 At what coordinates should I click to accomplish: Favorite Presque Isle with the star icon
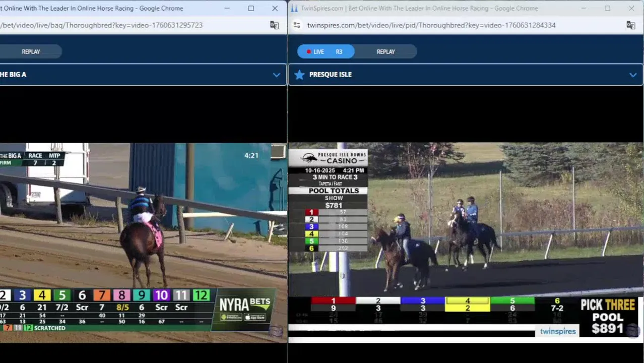pos(299,75)
